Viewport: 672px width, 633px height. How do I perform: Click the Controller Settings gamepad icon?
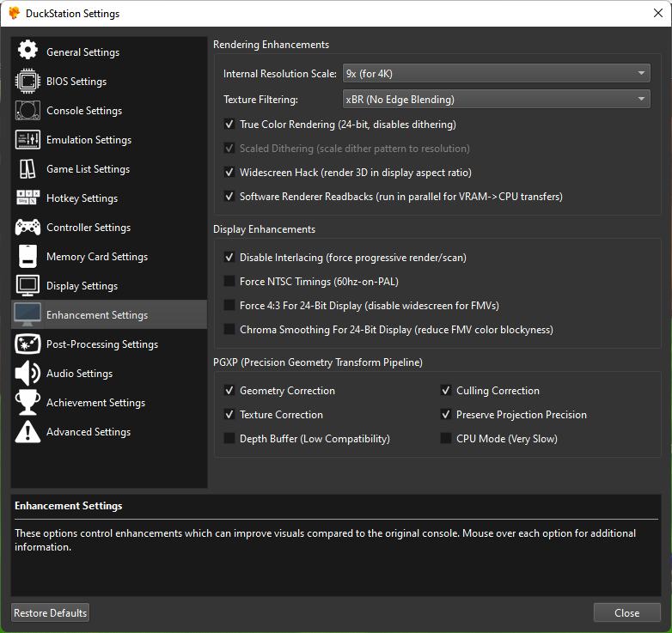point(27,227)
